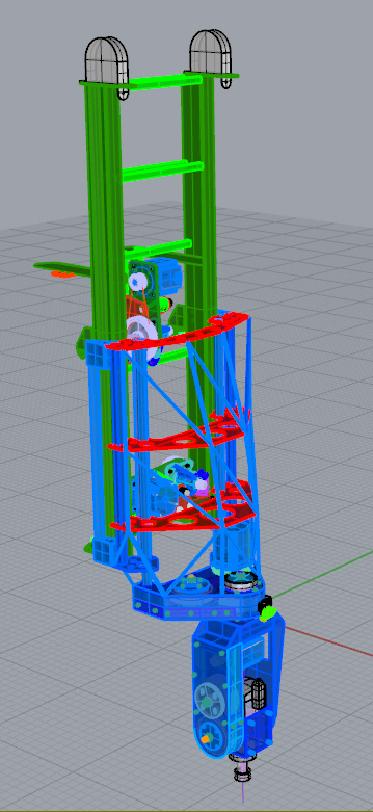Select the bright green knob beside base plate

click(267, 614)
